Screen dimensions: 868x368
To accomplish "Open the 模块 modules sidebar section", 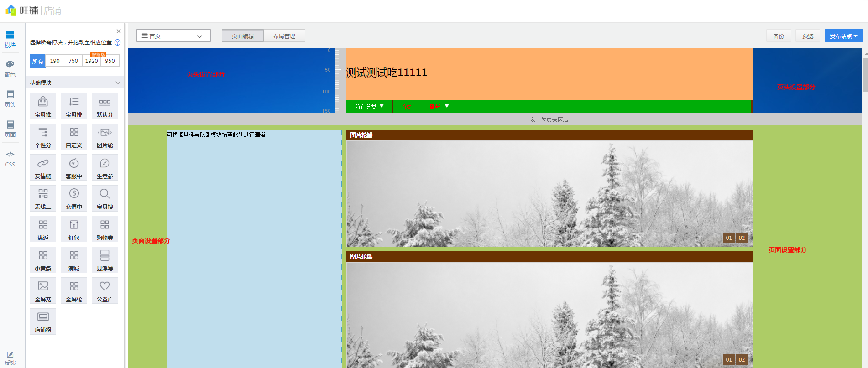I will (10, 39).
